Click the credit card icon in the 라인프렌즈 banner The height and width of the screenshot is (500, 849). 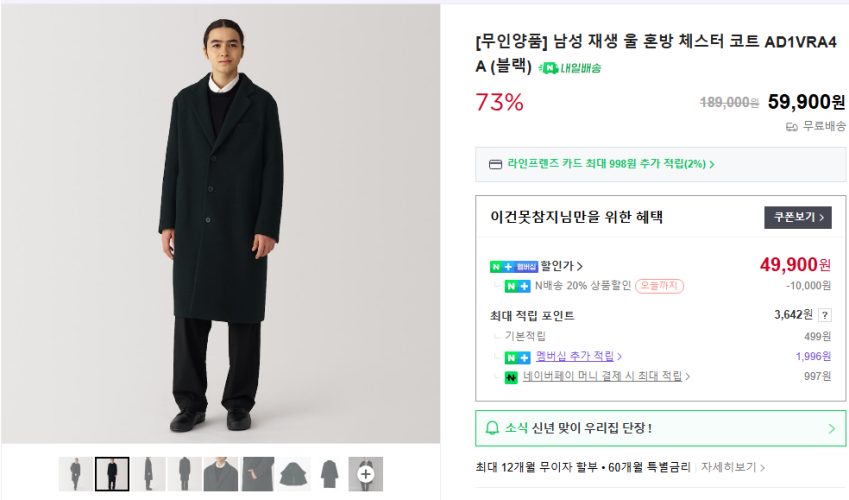[x=495, y=164]
